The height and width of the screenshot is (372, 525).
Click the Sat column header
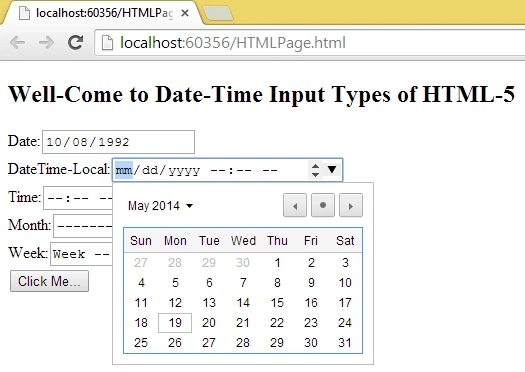click(345, 240)
